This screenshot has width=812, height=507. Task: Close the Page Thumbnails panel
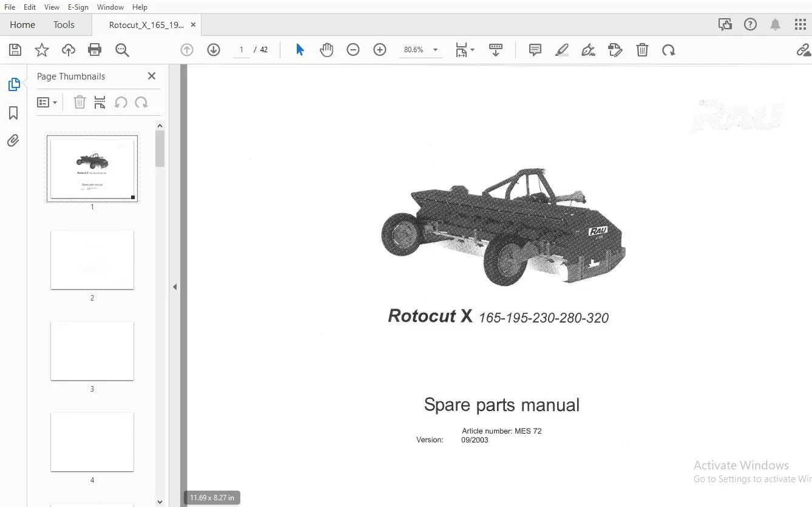[x=152, y=76]
